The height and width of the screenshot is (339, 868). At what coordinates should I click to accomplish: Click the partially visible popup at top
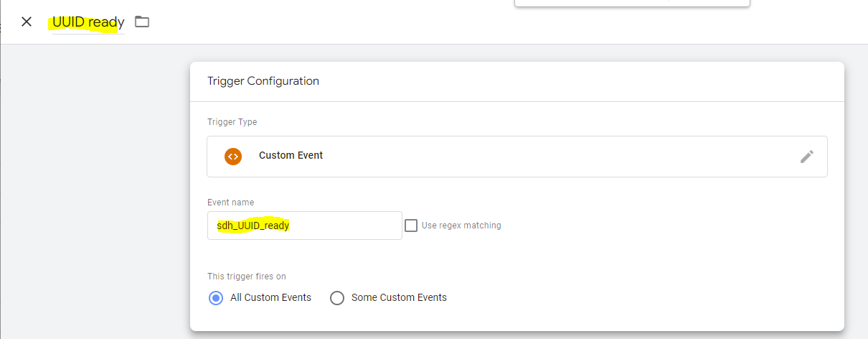click(631, 3)
